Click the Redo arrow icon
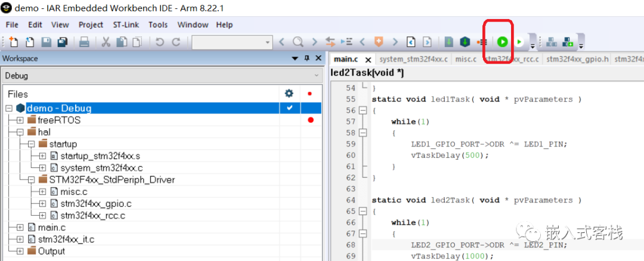Screen dimensions: 644x261 [176, 42]
